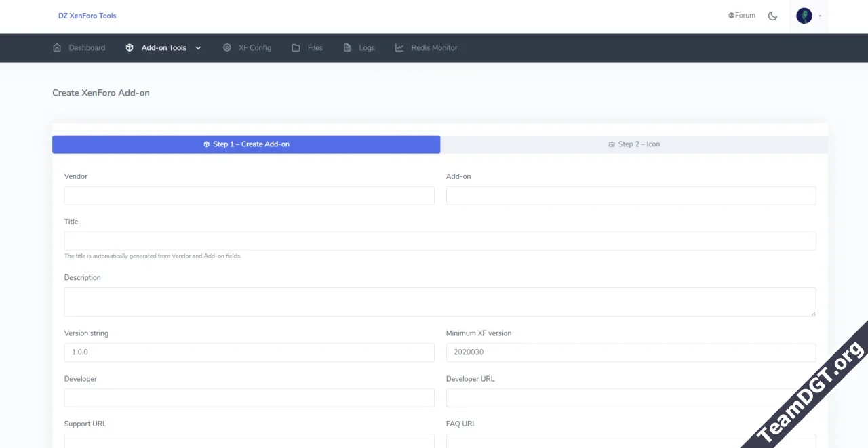868x448 pixels.
Task: Open the Forum link in the header
Action: [x=745, y=16]
